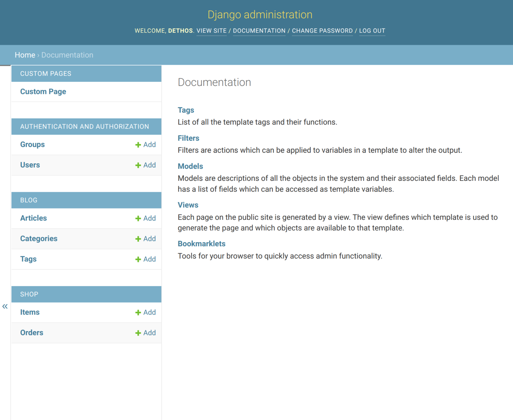Open the View Site link in header
The width and height of the screenshot is (513, 420).
pos(211,31)
